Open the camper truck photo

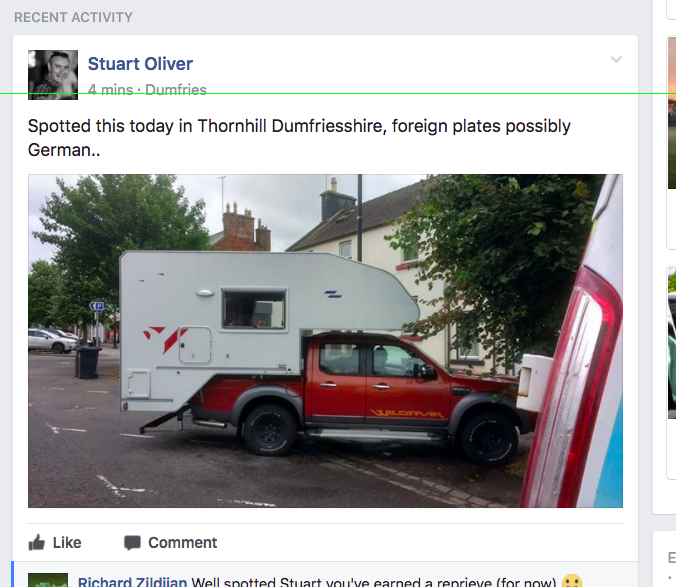pyautogui.click(x=325, y=341)
